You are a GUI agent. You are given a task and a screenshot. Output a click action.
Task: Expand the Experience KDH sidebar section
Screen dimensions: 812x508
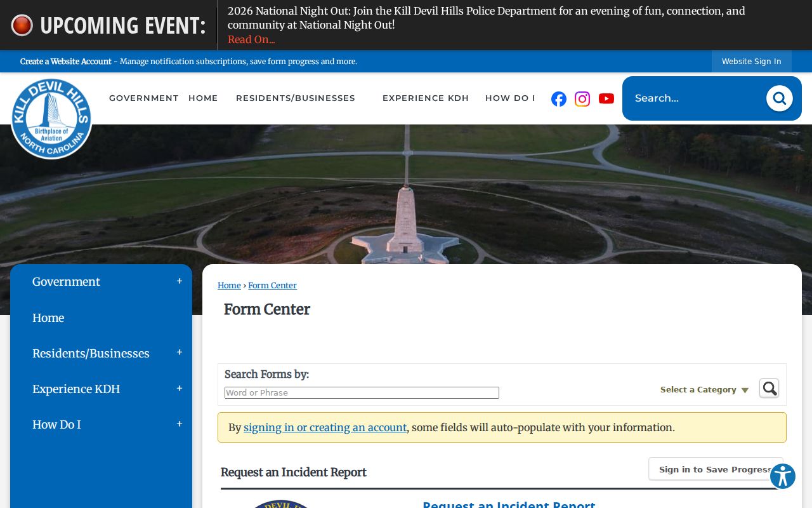click(180, 389)
